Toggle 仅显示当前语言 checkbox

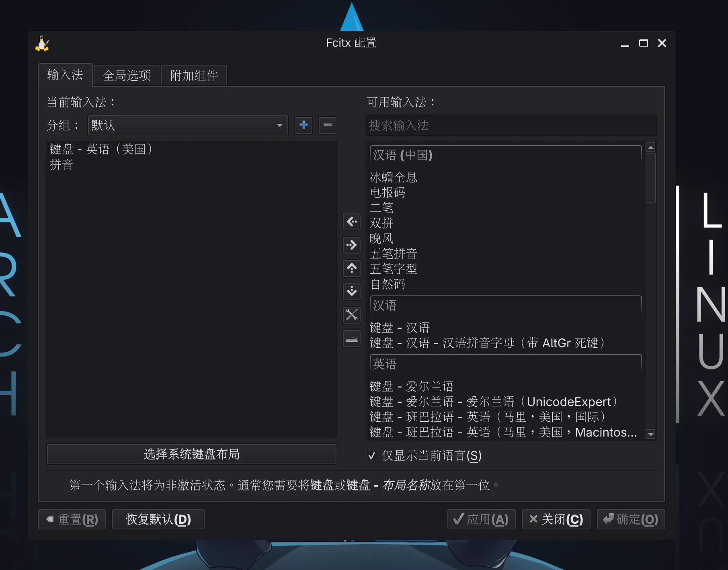372,455
